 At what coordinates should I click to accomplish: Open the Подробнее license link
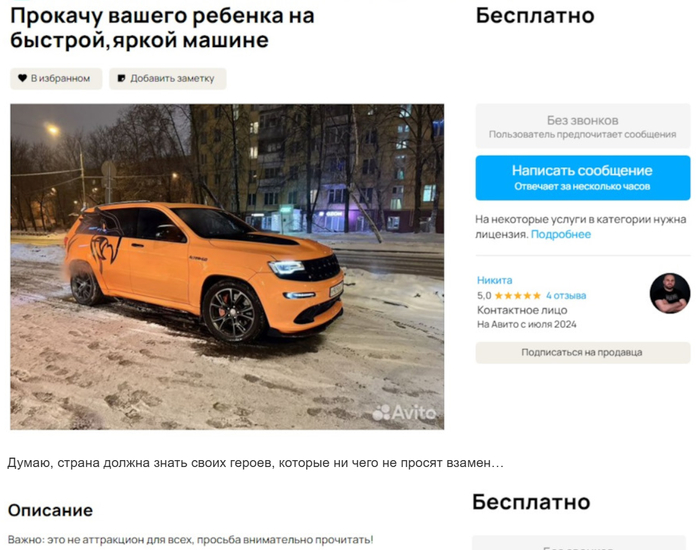pyautogui.click(x=561, y=234)
